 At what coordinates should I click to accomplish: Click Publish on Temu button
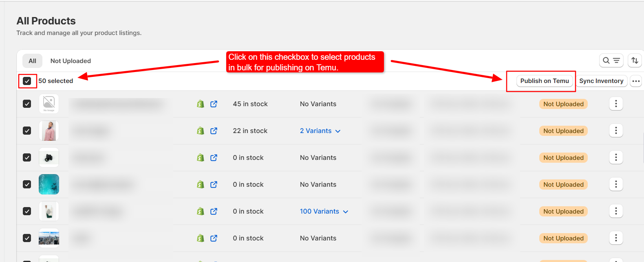point(545,81)
